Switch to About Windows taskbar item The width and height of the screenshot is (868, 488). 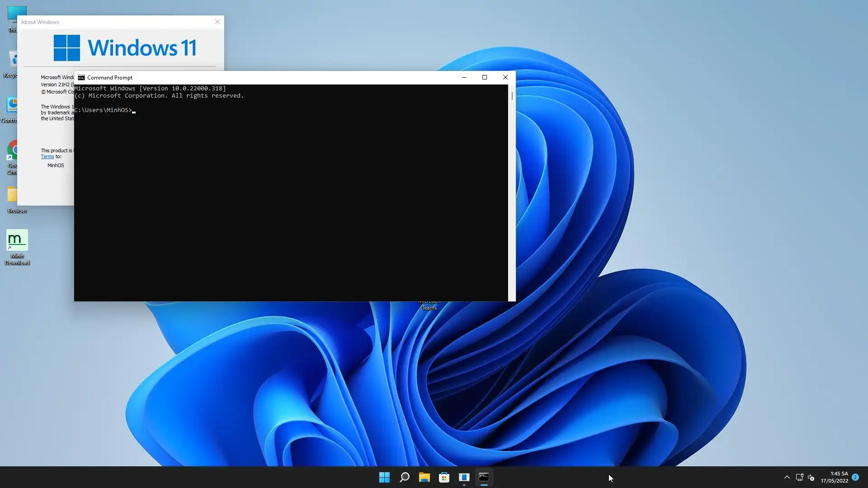tap(464, 477)
